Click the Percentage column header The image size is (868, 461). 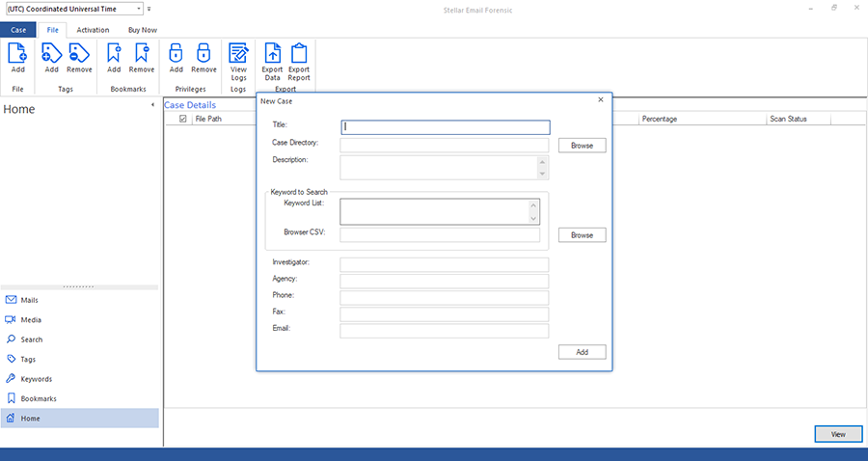(702, 119)
